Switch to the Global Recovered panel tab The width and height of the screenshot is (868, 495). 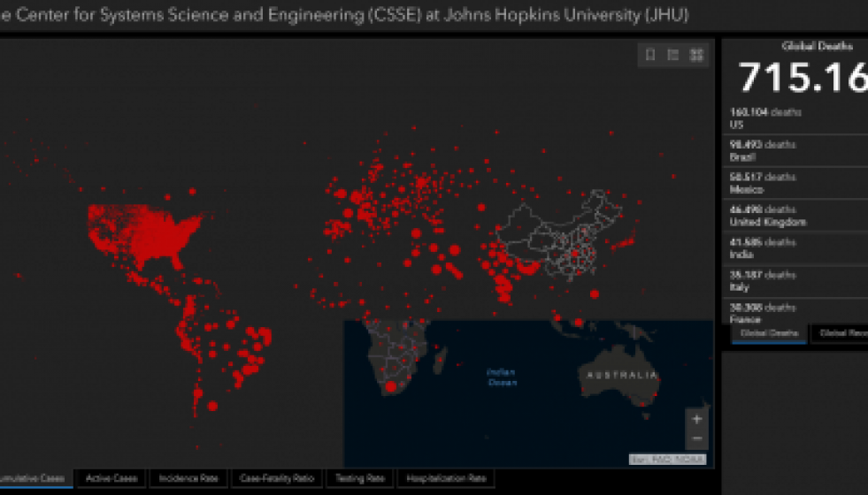pos(841,333)
